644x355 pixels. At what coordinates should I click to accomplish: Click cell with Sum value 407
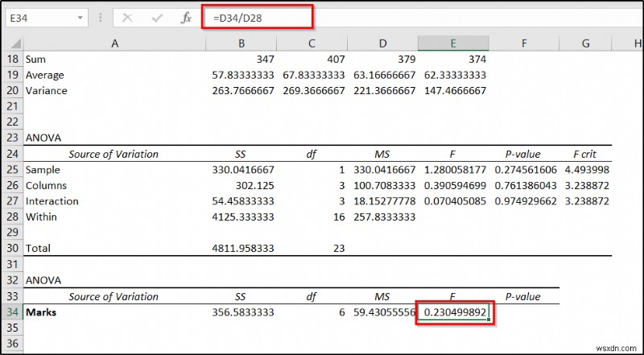tap(336, 60)
